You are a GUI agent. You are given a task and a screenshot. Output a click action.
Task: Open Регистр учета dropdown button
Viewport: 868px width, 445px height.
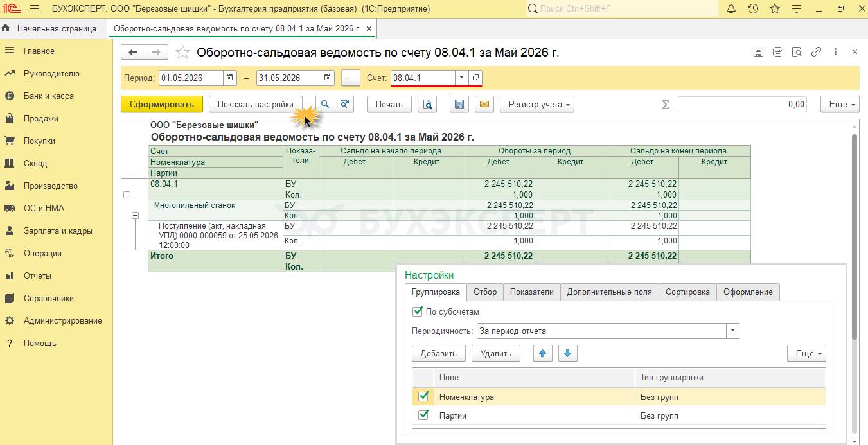[x=536, y=104]
